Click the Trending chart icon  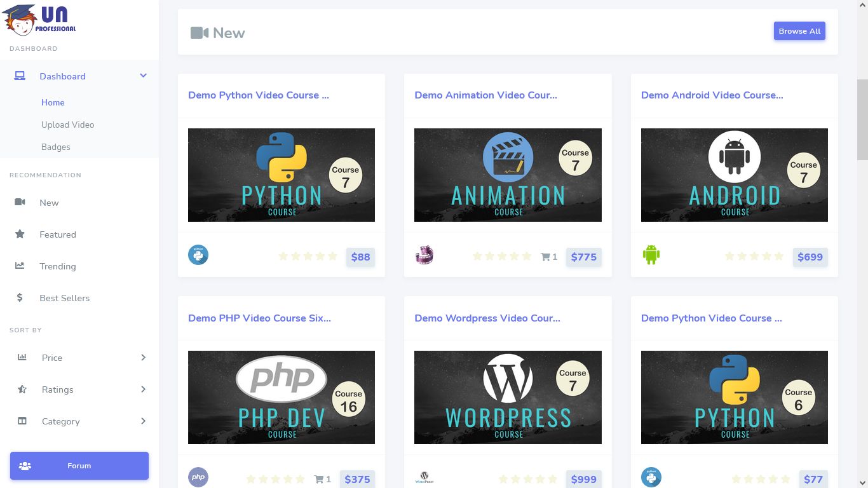tap(20, 266)
